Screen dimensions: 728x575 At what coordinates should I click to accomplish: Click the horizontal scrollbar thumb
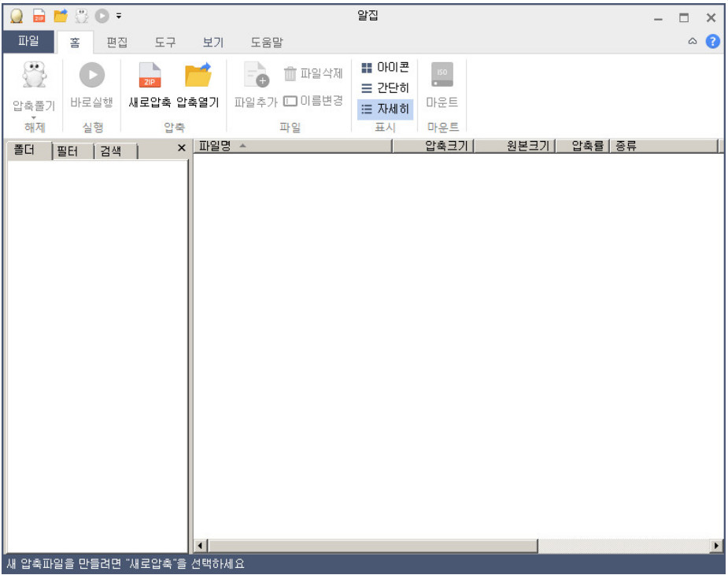[x=373, y=546]
